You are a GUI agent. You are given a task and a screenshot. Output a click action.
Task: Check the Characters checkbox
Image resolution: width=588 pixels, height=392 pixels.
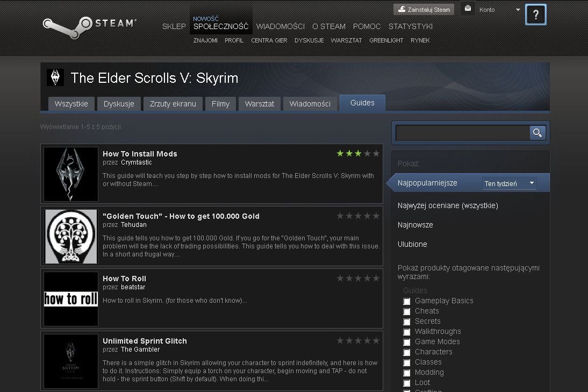(x=406, y=352)
